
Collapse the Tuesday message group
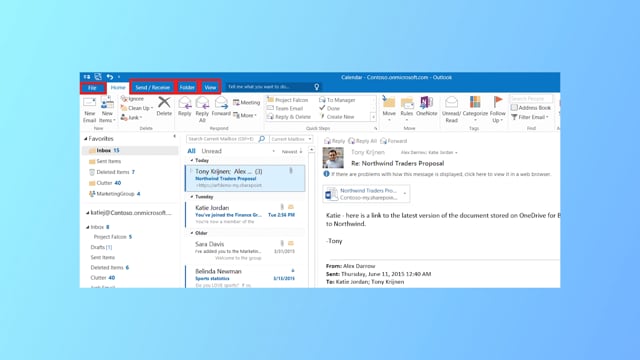click(x=192, y=197)
